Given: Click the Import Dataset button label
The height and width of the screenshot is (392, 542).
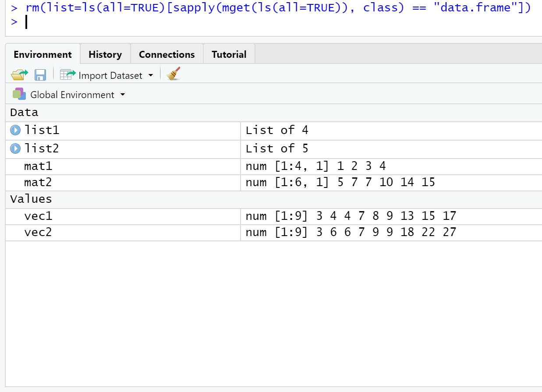Looking at the screenshot, I should pyautogui.click(x=110, y=75).
